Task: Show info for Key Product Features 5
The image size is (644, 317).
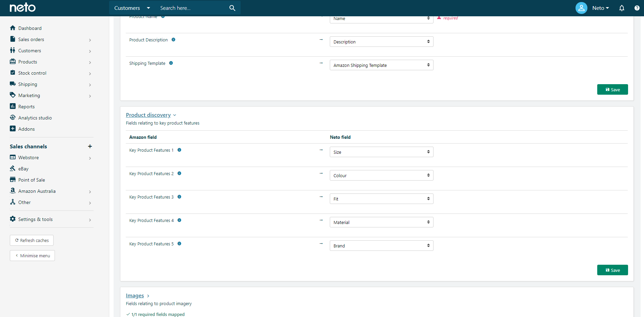Action: pyautogui.click(x=179, y=244)
